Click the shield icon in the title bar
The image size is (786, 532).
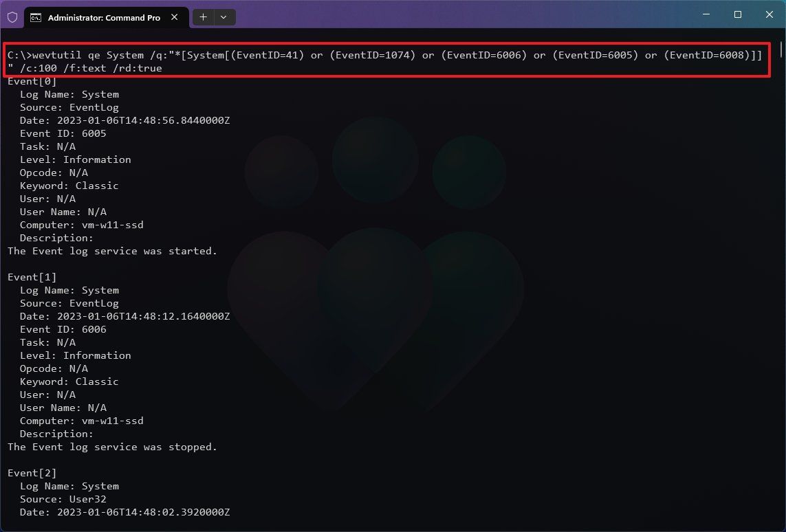[12, 16]
